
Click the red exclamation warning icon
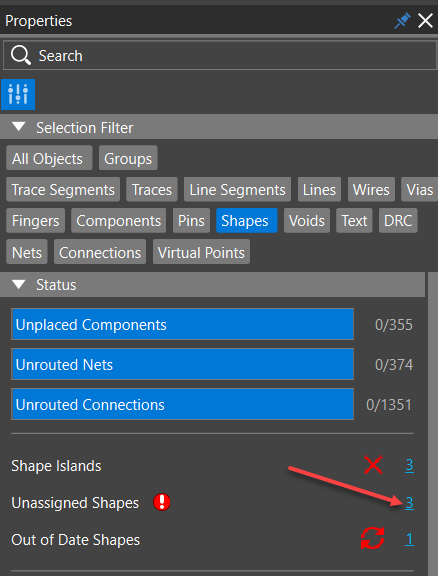pos(162,502)
